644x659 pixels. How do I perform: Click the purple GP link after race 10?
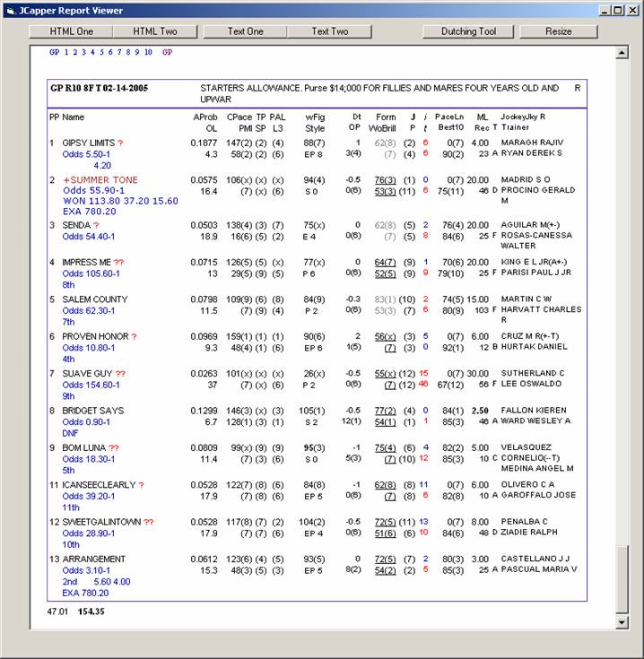coord(168,52)
